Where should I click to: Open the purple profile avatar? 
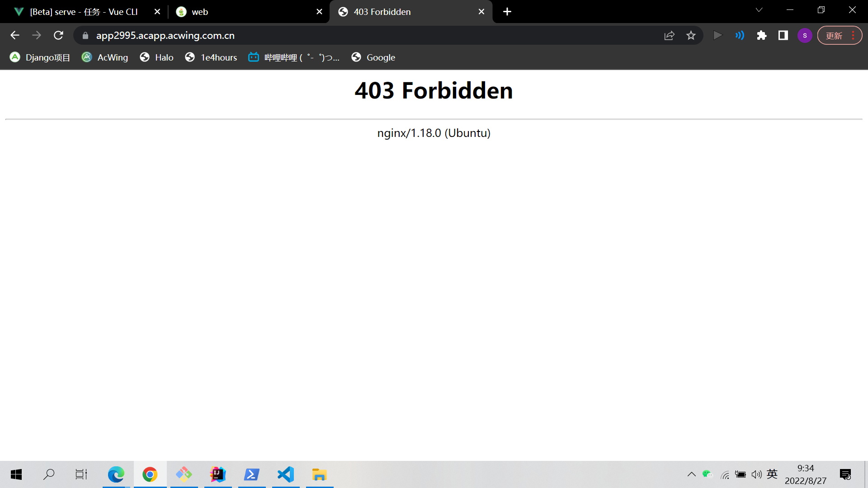pyautogui.click(x=805, y=35)
